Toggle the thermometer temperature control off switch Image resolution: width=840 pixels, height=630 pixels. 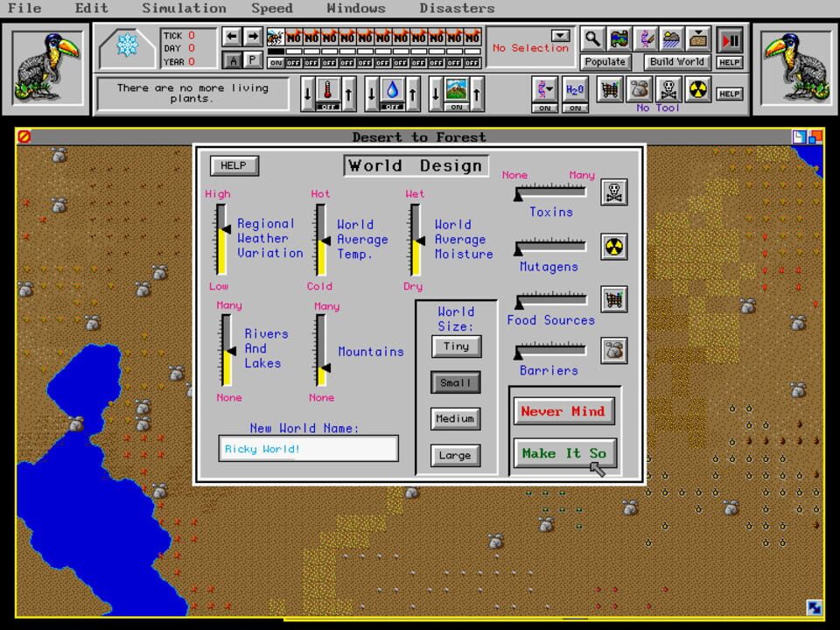[x=327, y=107]
